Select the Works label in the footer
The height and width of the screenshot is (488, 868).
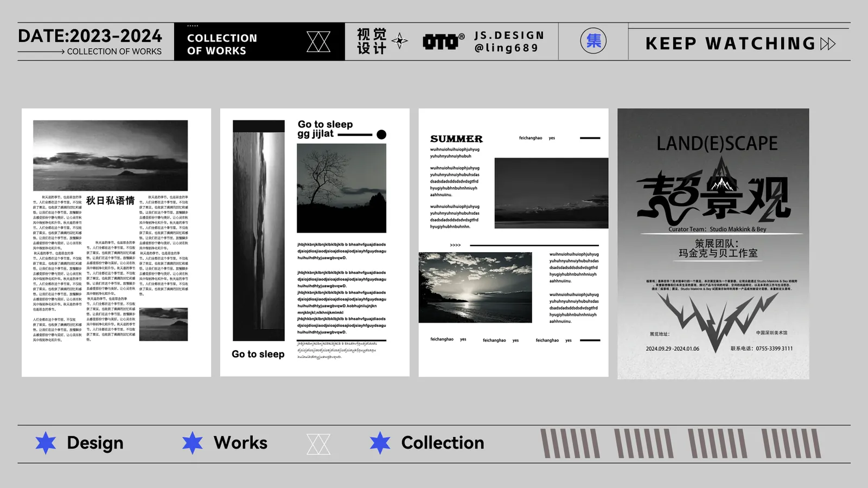pos(240,442)
